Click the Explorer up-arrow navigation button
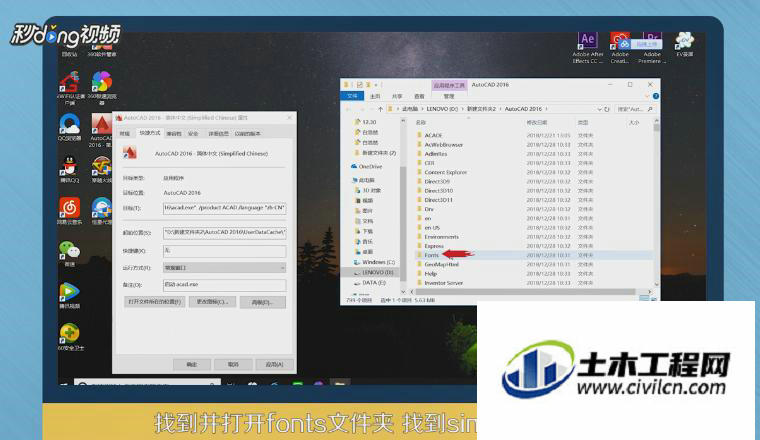 click(x=380, y=109)
